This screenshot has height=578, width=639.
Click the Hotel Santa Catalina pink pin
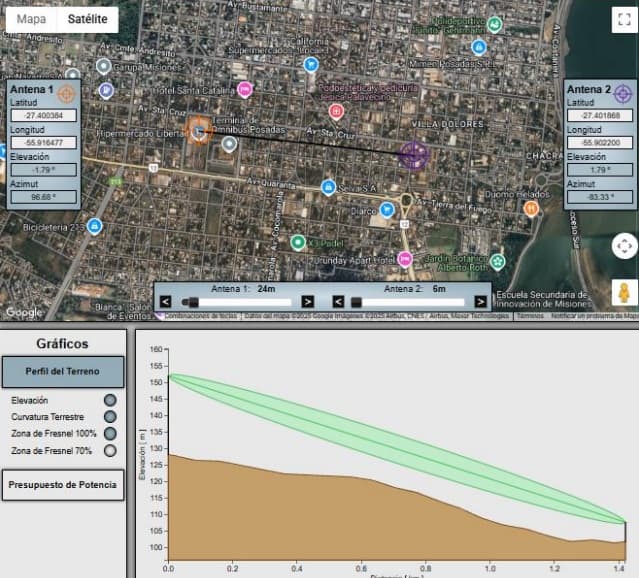pos(245,90)
